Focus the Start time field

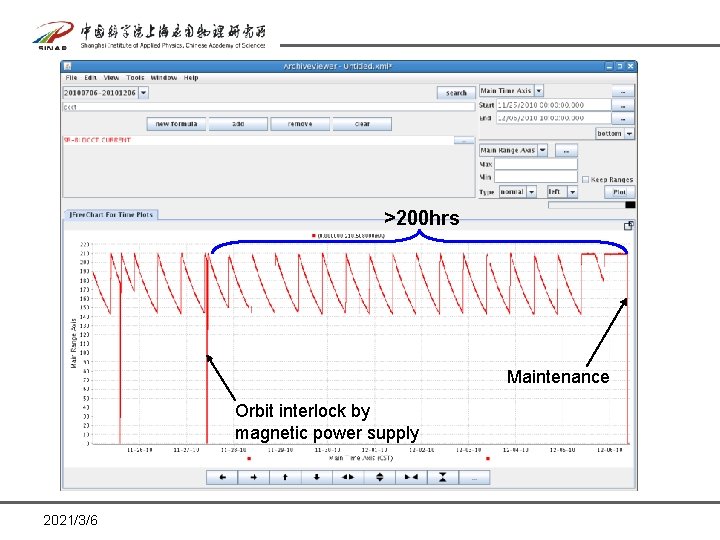554,105
